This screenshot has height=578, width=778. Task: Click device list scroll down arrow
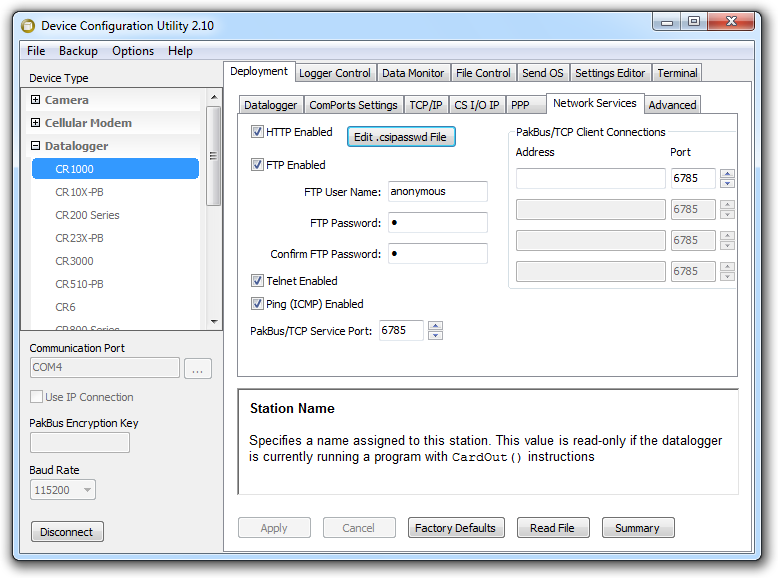pos(214,321)
